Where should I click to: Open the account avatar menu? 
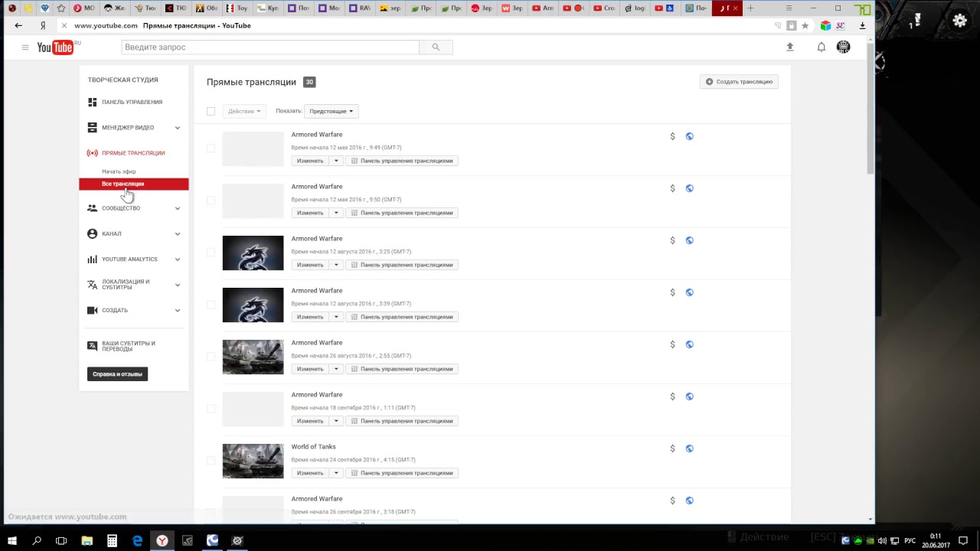[x=843, y=47]
